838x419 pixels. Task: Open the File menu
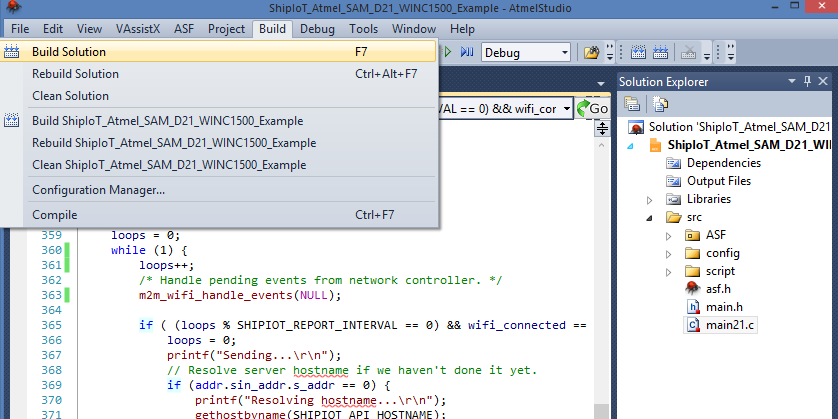(20, 28)
